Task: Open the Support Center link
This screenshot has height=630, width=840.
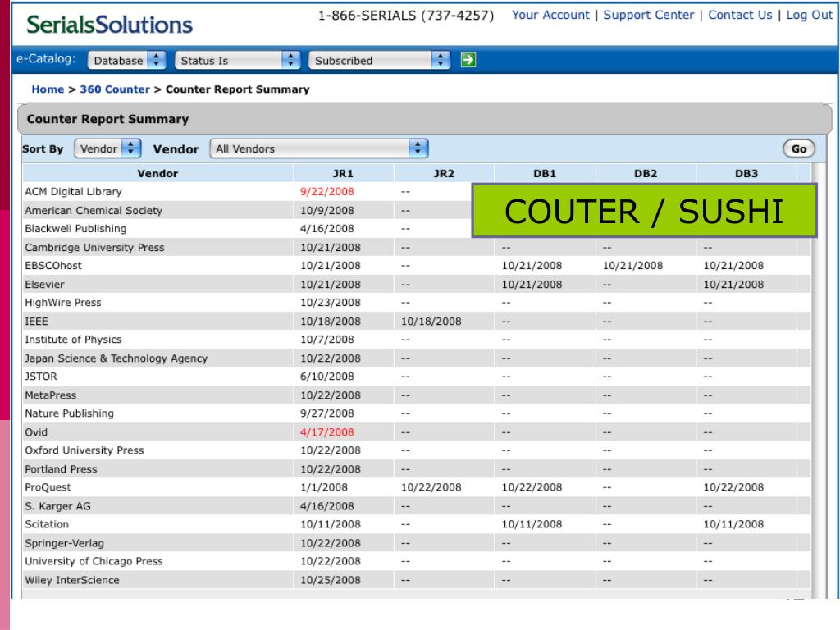Action: pos(648,15)
